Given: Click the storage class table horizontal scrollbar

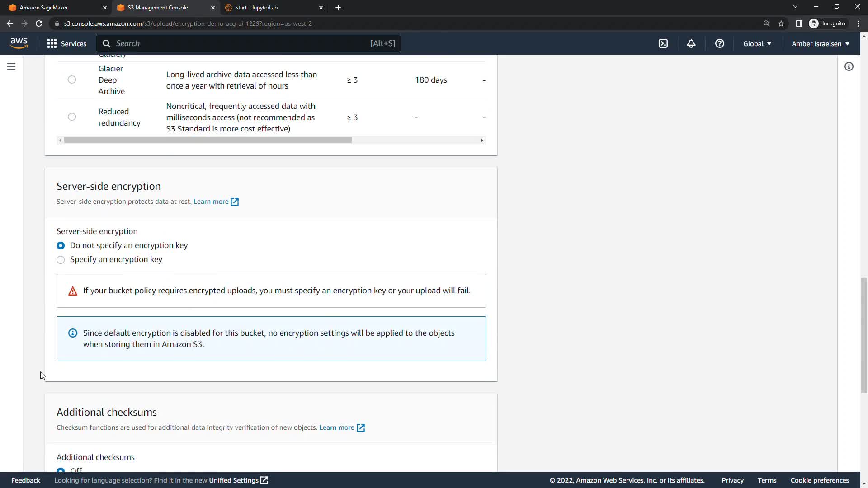Looking at the screenshot, I should pos(208,140).
